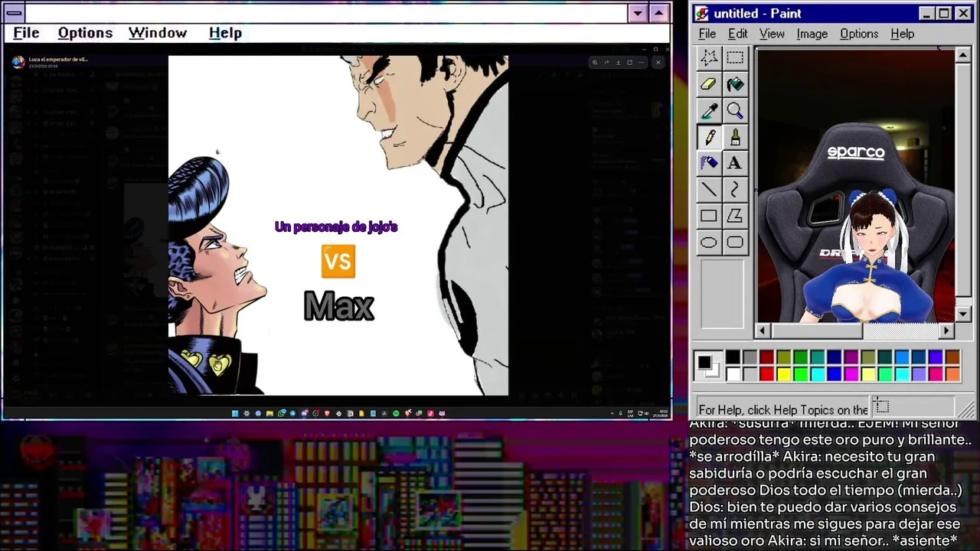980x551 pixels.
Task: Open Paint's Options menu
Action: pos(859,34)
